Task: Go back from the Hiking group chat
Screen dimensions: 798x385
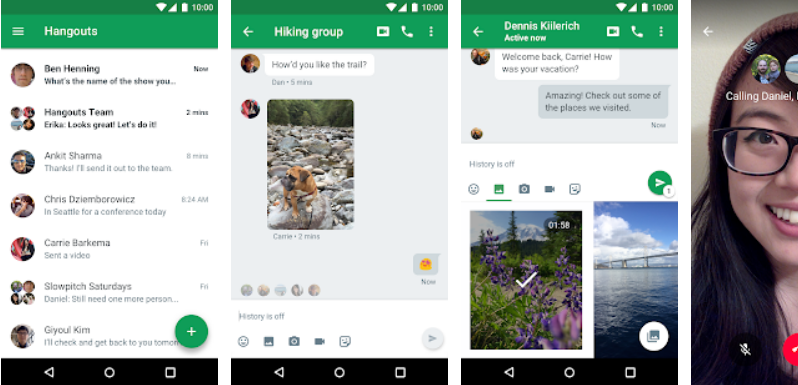Action: [248, 32]
